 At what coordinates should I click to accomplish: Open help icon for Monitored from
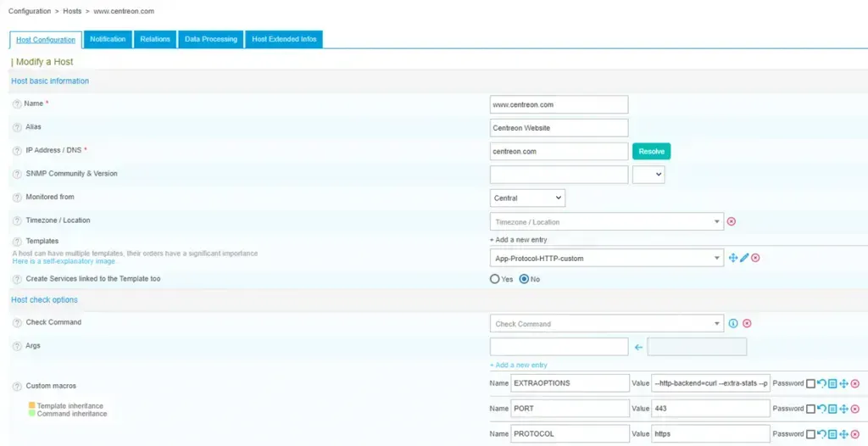(17, 198)
